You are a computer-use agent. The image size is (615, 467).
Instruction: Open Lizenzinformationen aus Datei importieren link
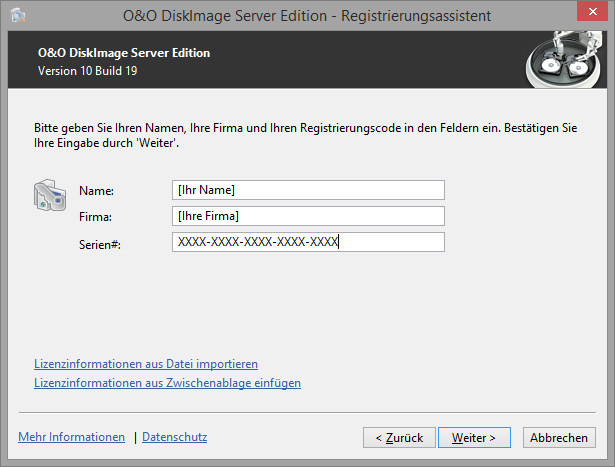(x=146, y=364)
